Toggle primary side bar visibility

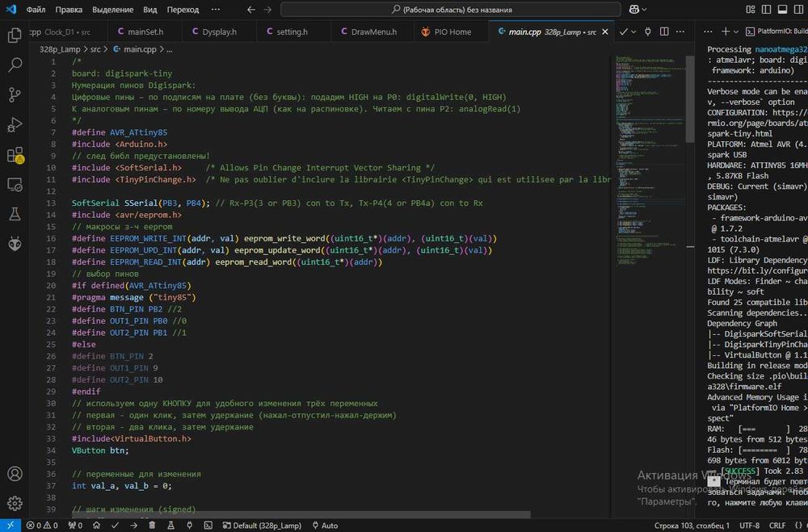[766, 9]
